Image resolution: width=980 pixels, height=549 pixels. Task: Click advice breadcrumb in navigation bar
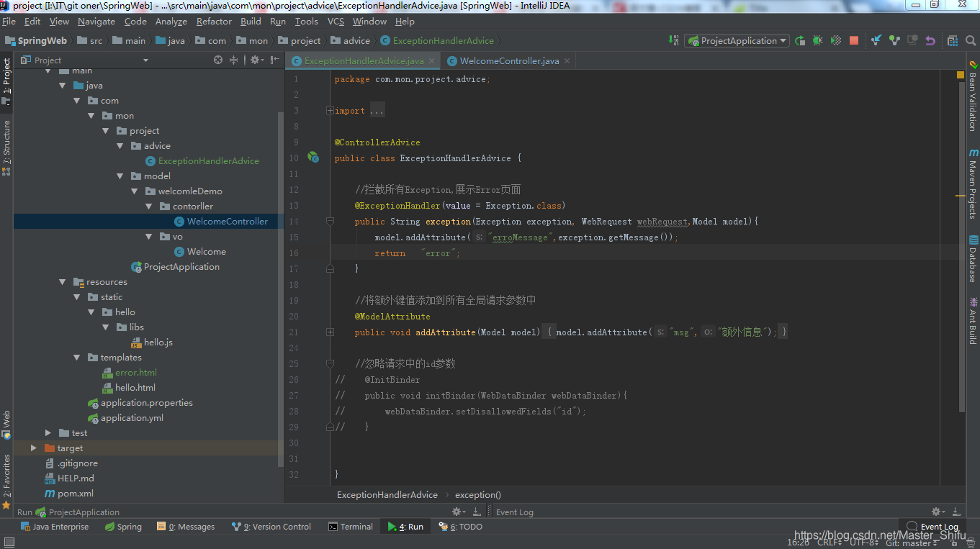tap(350, 41)
